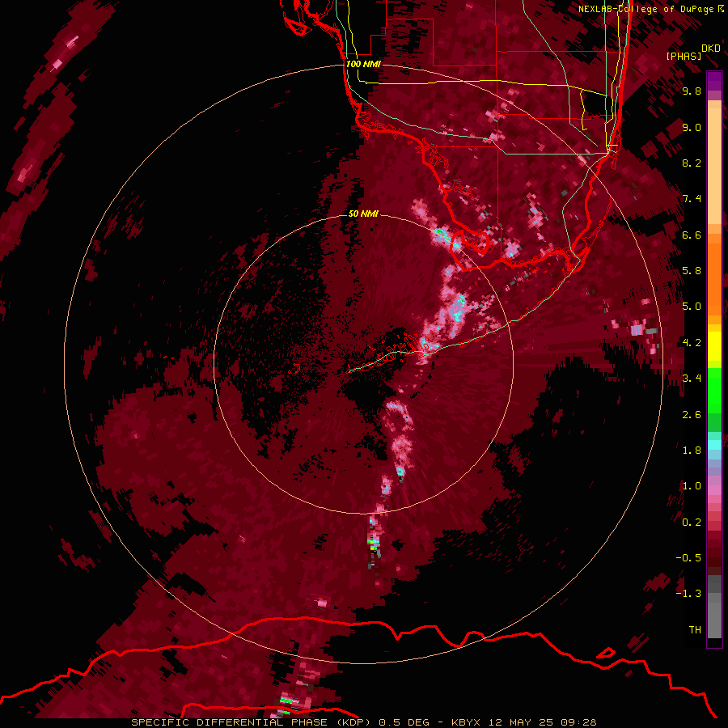Viewport: 728px width, 728px height.
Task: Click the "50 NMI" range ring label
Action: (x=363, y=214)
